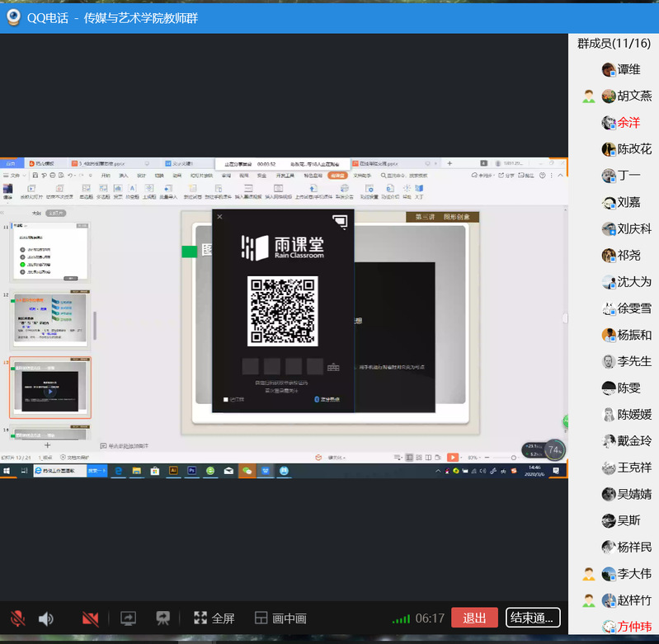
Task: Unmute the microphone in the call bar
Action: pyautogui.click(x=17, y=618)
